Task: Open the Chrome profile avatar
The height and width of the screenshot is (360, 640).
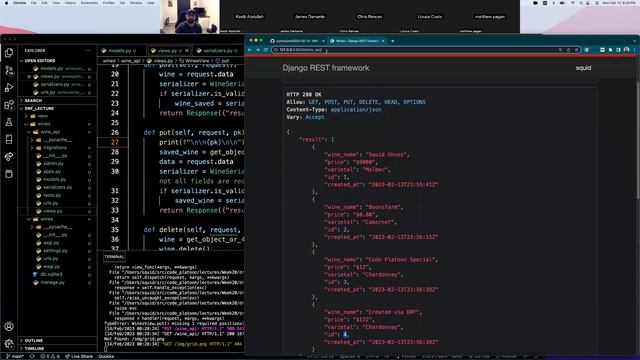Action: click(627, 50)
